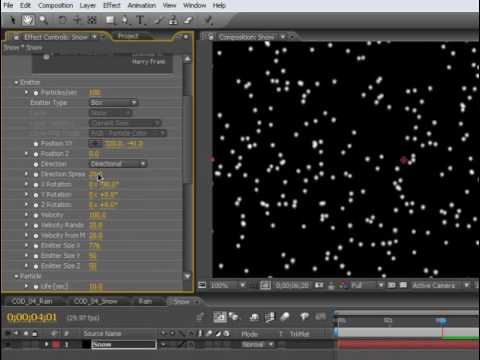
Task: Open the Effect menu
Action: [x=111, y=5]
